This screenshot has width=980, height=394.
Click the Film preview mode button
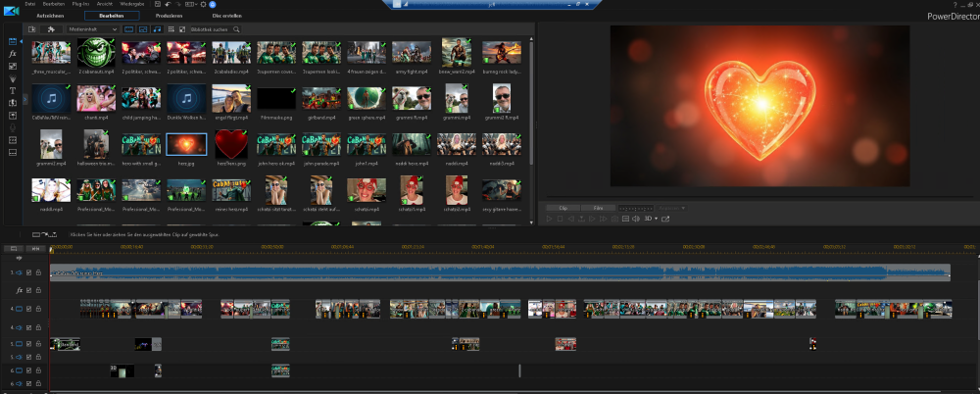click(x=597, y=208)
